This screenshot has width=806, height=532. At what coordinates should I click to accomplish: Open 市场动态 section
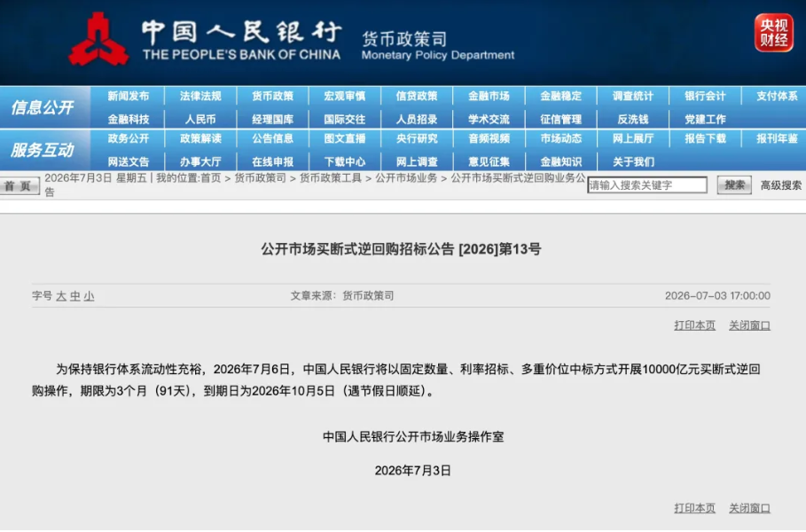click(560, 138)
